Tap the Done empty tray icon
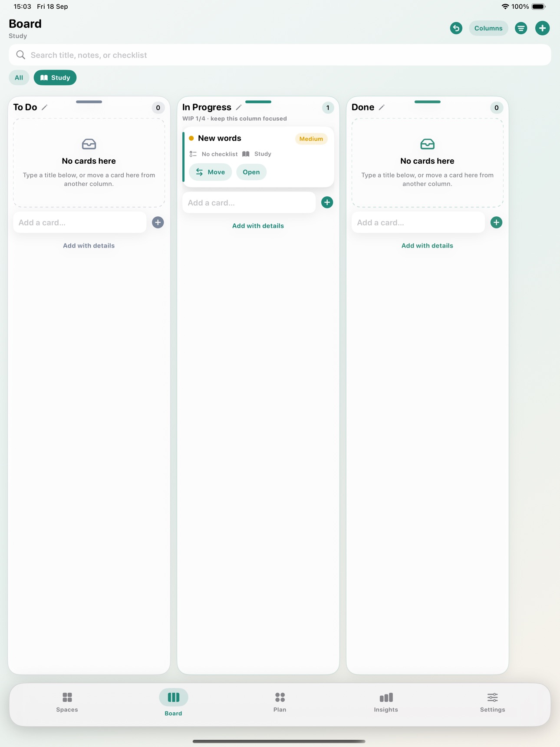560x747 pixels. [x=427, y=144]
